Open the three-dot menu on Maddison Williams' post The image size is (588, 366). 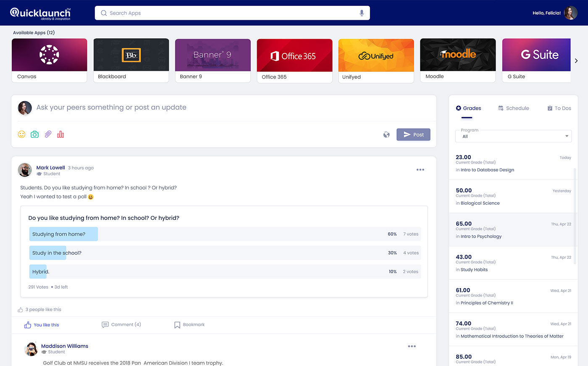(x=412, y=346)
